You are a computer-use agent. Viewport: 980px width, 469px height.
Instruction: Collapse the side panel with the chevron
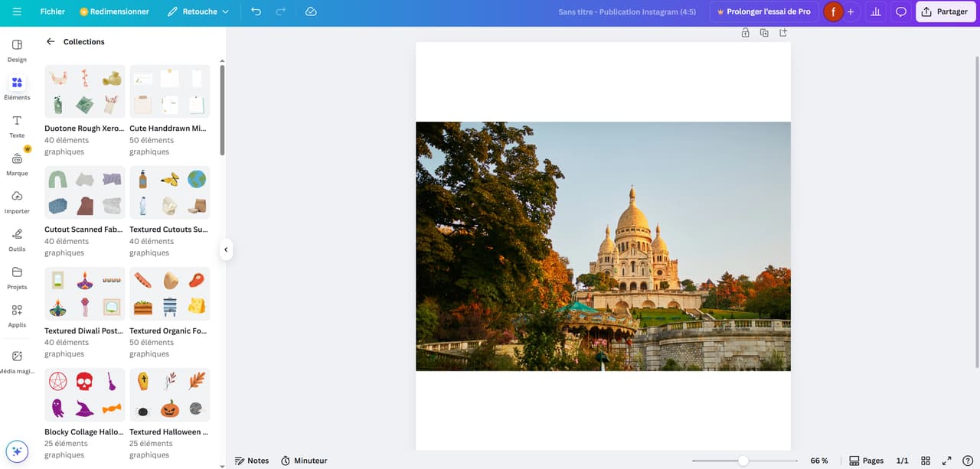[x=226, y=249]
